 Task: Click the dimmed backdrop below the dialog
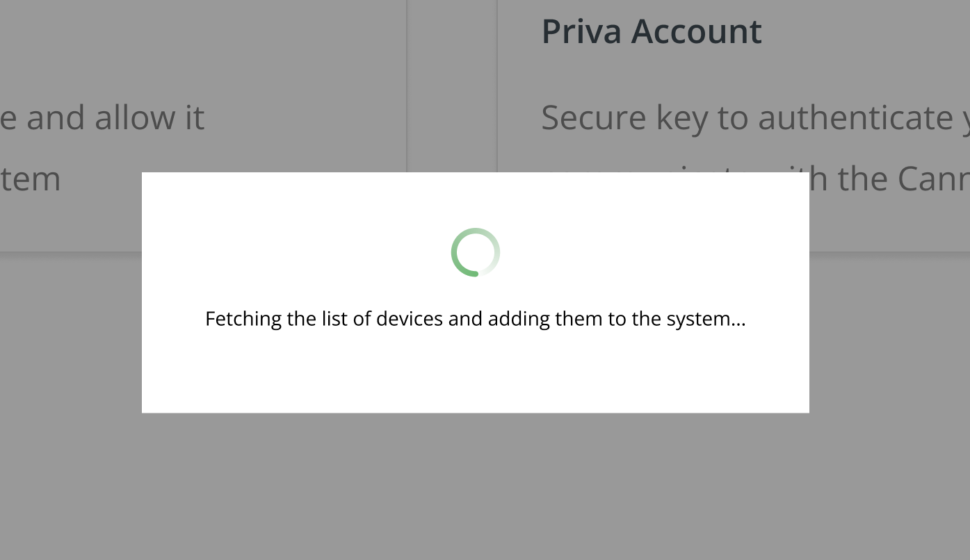tap(475, 486)
